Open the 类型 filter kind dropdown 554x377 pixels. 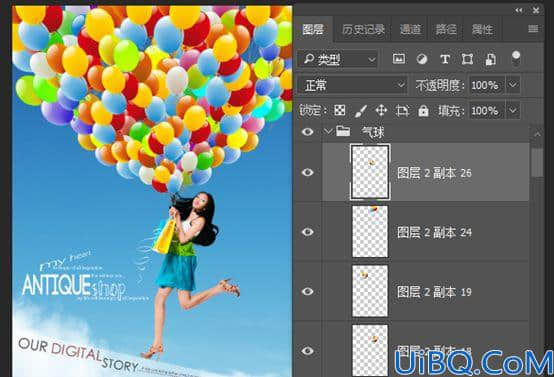338,59
